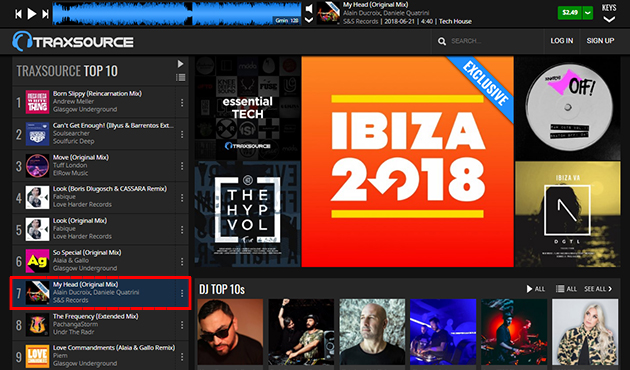Play the current track in player bar
The height and width of the screenshot is (370, 630).
tap(32, 14)
